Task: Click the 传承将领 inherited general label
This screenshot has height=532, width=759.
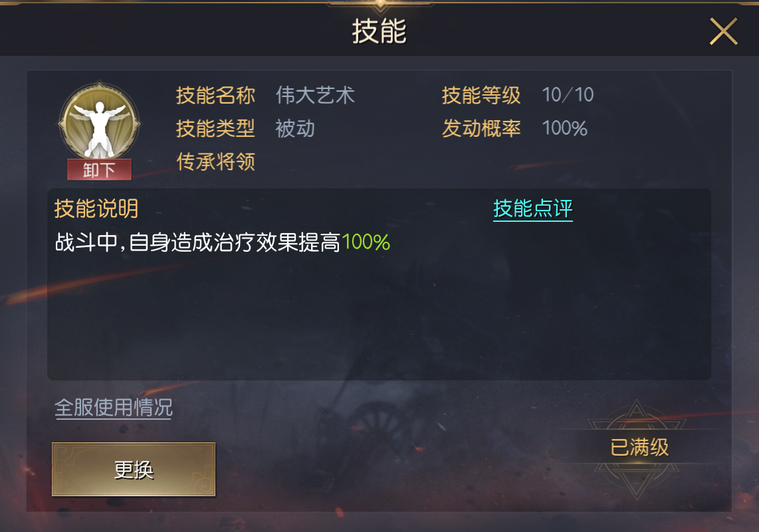Action: [215, 161]
